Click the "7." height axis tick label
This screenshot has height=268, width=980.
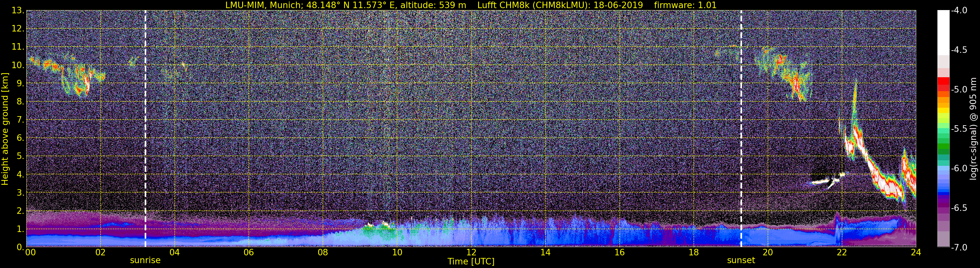(20, 120)
